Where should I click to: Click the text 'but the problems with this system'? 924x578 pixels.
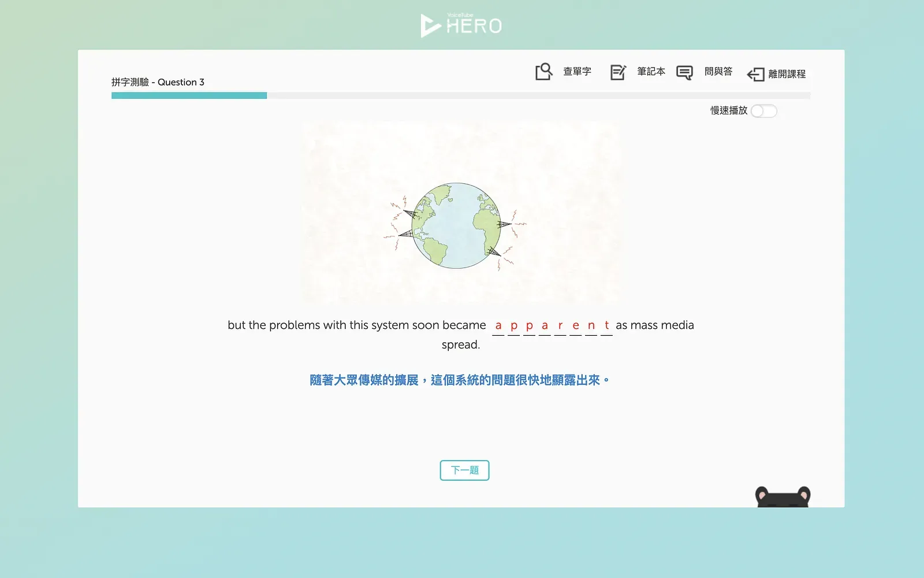[x=318, y=325]
